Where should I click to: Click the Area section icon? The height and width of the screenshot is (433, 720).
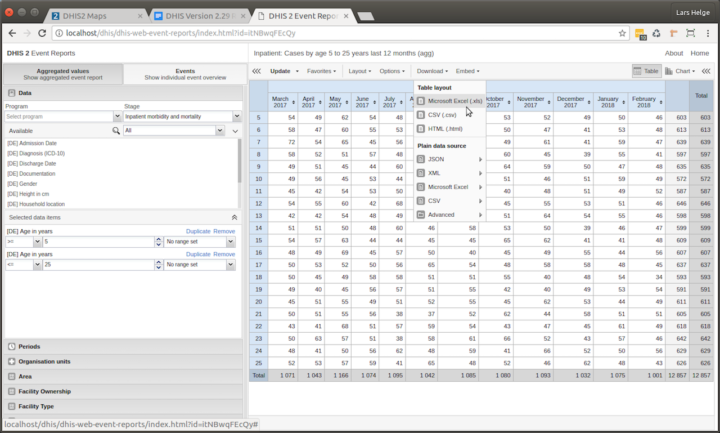(12, 377)
